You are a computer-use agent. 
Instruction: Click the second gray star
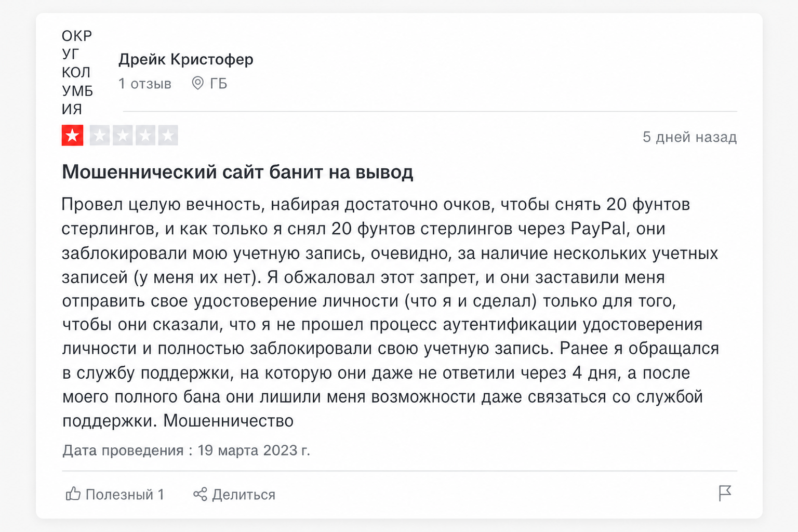coord(99,136)
